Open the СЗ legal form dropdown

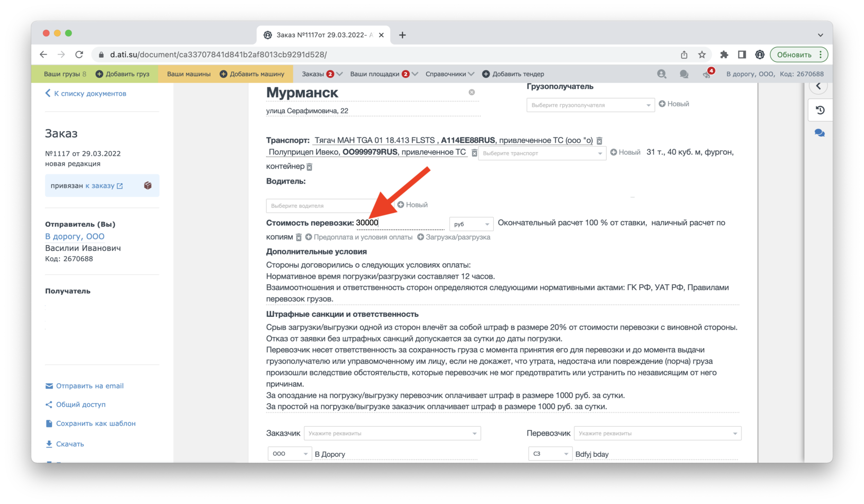(550, 454)
